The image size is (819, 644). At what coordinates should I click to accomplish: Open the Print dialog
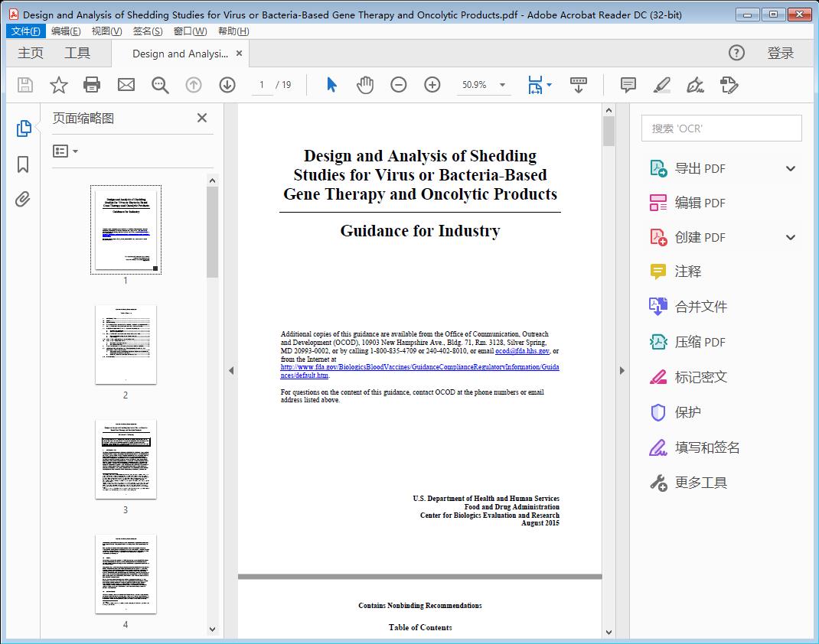pyautogui.click(x=92, y=84)
